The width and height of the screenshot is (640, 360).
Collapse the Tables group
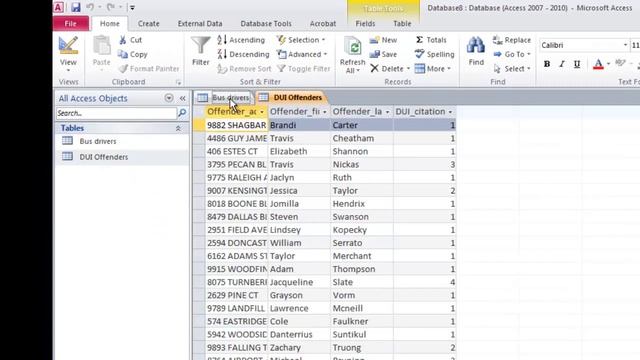tap(178, 128)
